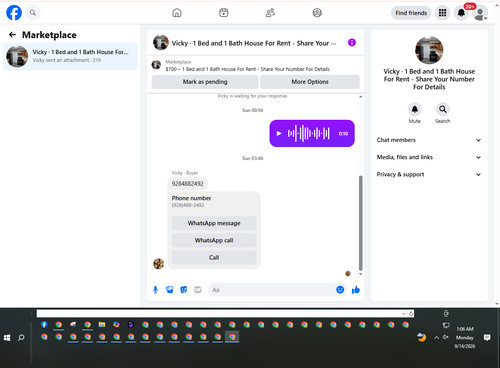Click the Find friends button
The height and width of the screenshot is (368, 500).
[x=411, y=13]
